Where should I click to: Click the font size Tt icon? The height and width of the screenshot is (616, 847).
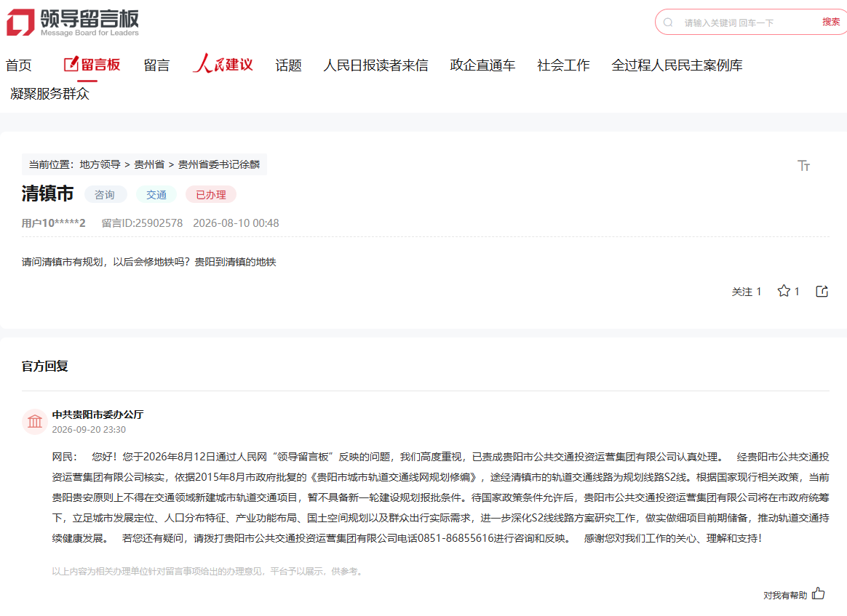pos(804,165)
